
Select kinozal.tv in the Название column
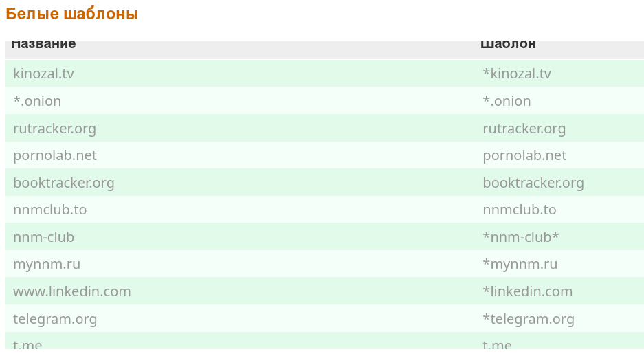[x=43, y=74]
